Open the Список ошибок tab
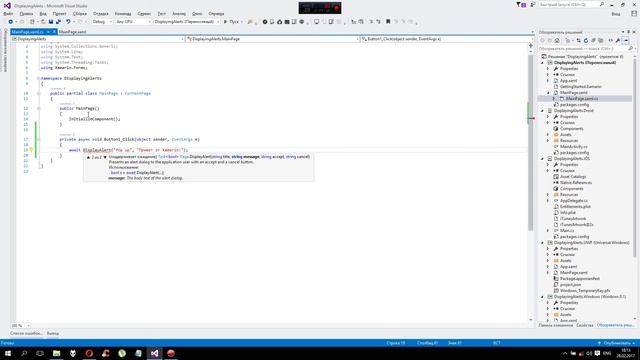This screenshot has width=640, height=360. (x=26, y=333)
